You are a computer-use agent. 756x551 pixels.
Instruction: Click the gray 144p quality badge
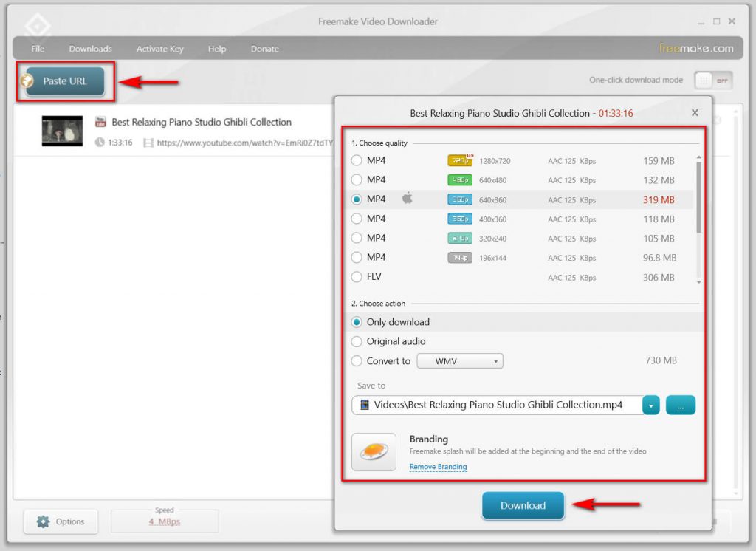460,258
